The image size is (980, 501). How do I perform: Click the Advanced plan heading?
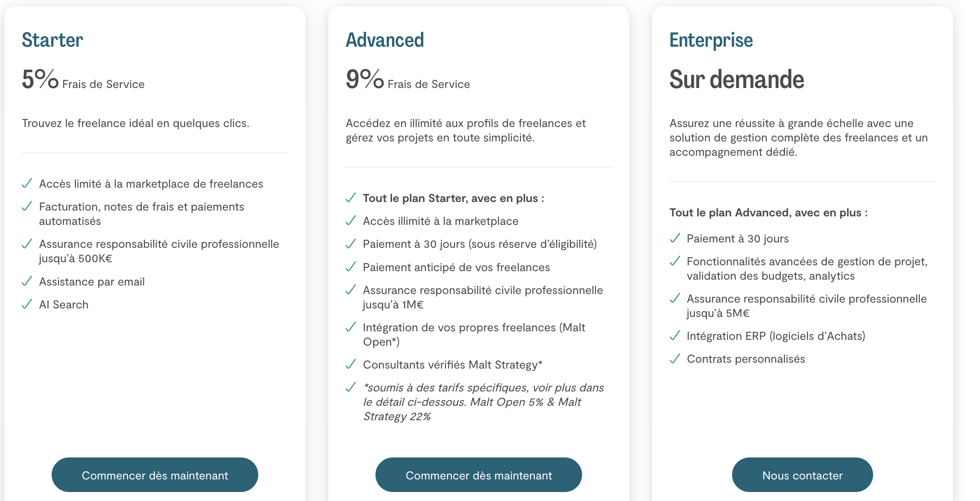(384, 40)
